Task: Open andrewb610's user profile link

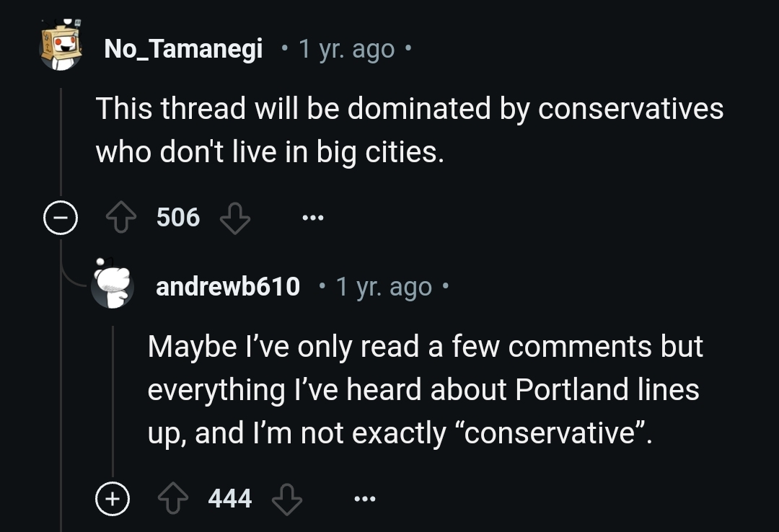Action: pos(228,287)
